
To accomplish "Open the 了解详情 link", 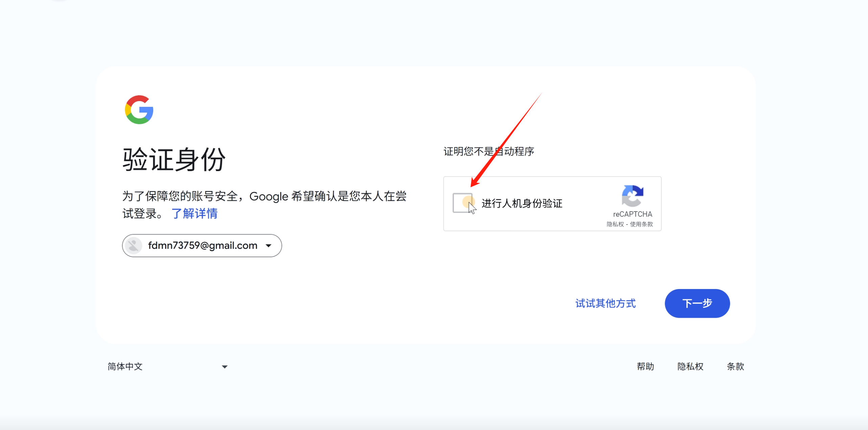I will 195,214.
